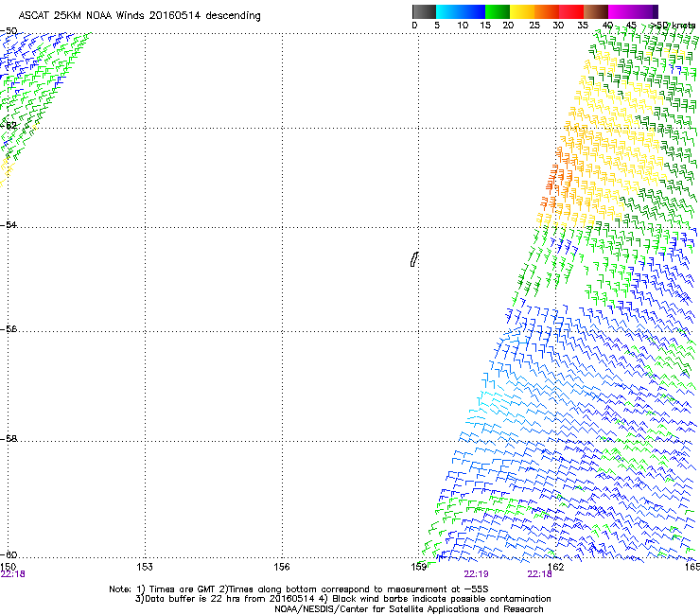
Task: Click the red 30-35 knot color bar segment
Action: [571, 11]
